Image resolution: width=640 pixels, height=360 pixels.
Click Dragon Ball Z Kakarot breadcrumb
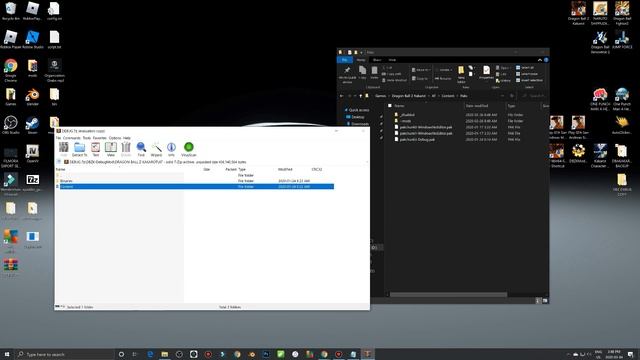pos(409,96)
